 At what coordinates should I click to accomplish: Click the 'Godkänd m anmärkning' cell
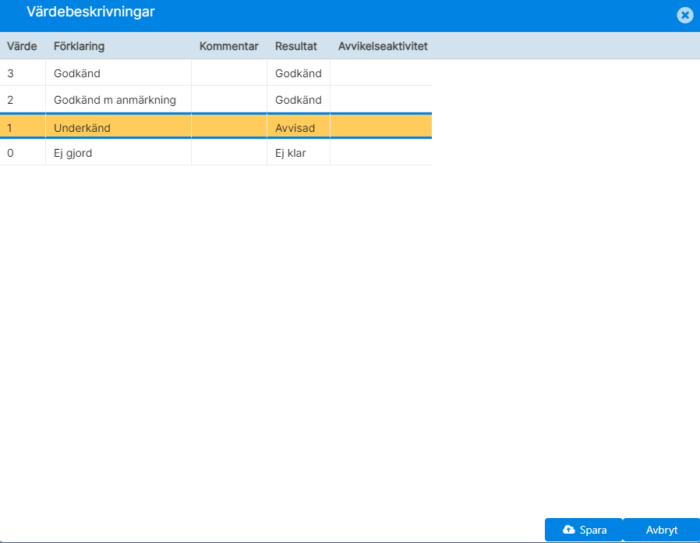click(118, 100)
